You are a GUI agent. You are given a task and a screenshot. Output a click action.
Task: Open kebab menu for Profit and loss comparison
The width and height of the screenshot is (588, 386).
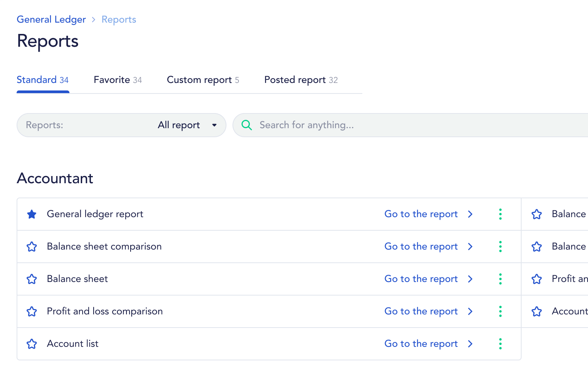[x=500, y=311]
